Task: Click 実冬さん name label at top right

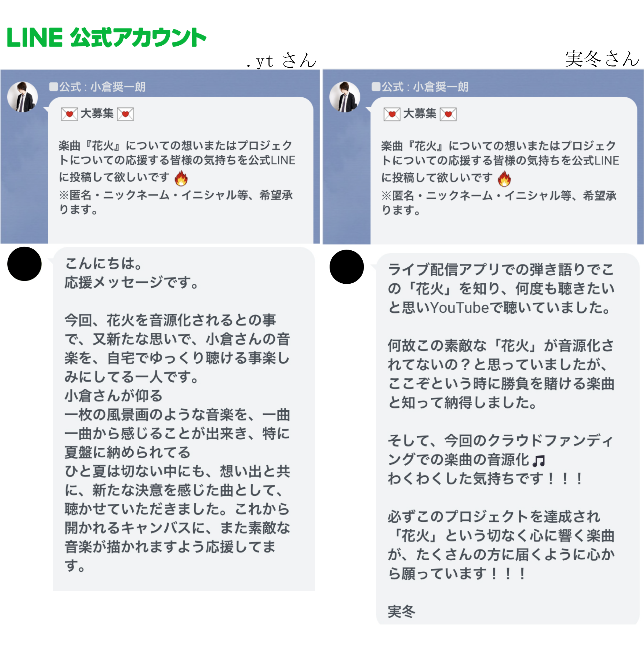Action: 602,59
